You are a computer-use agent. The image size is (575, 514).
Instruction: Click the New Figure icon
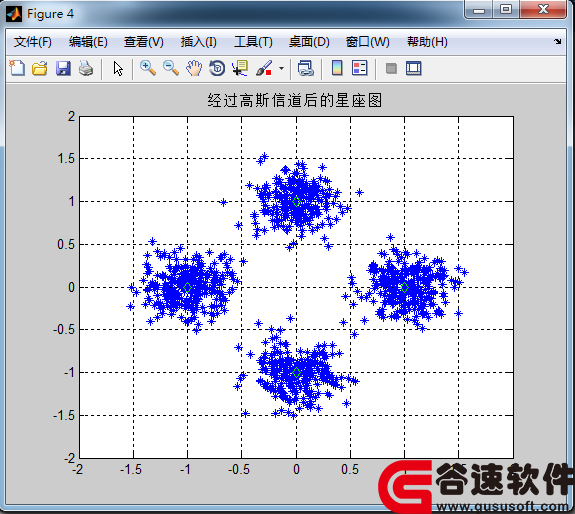[x=17, y=68]
